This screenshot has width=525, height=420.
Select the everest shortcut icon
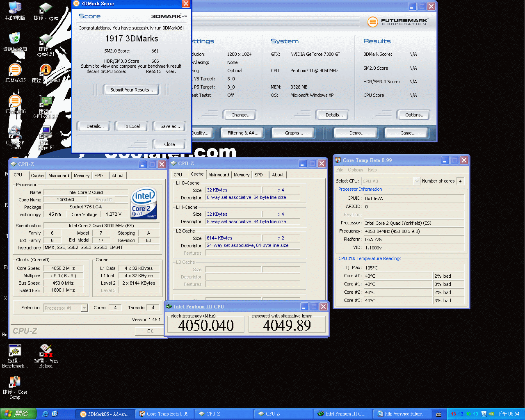(46, 73)
